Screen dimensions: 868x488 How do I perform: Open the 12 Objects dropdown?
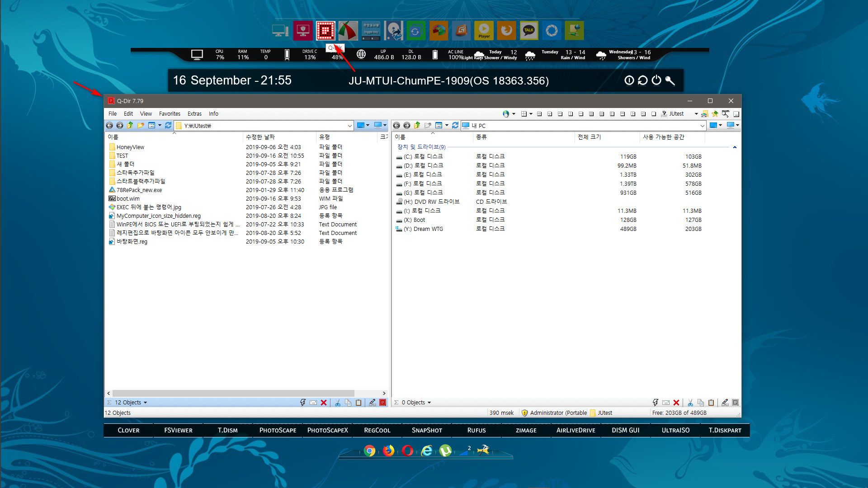(x=131, y=403)
